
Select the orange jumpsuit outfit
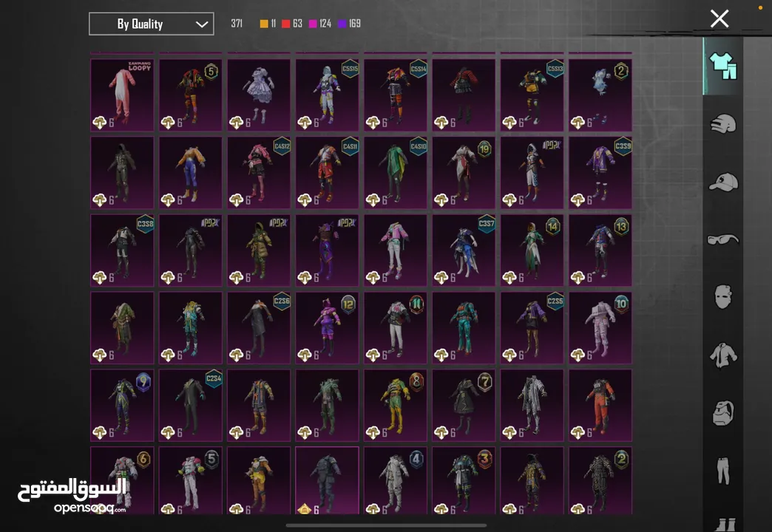pos(600,405)
